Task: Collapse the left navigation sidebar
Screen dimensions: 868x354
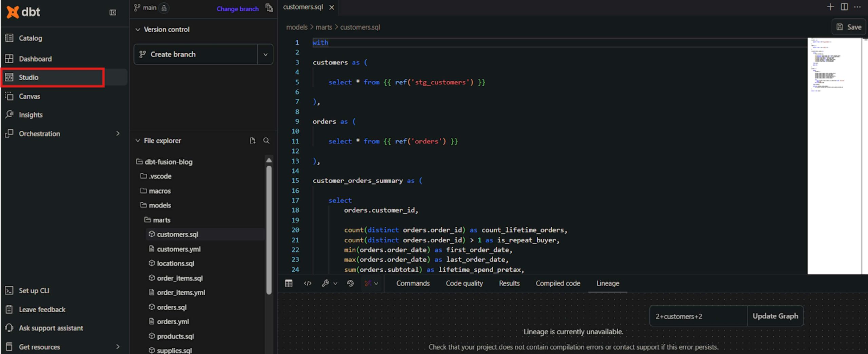Action: pyautogui.click(x=113, y=13)
